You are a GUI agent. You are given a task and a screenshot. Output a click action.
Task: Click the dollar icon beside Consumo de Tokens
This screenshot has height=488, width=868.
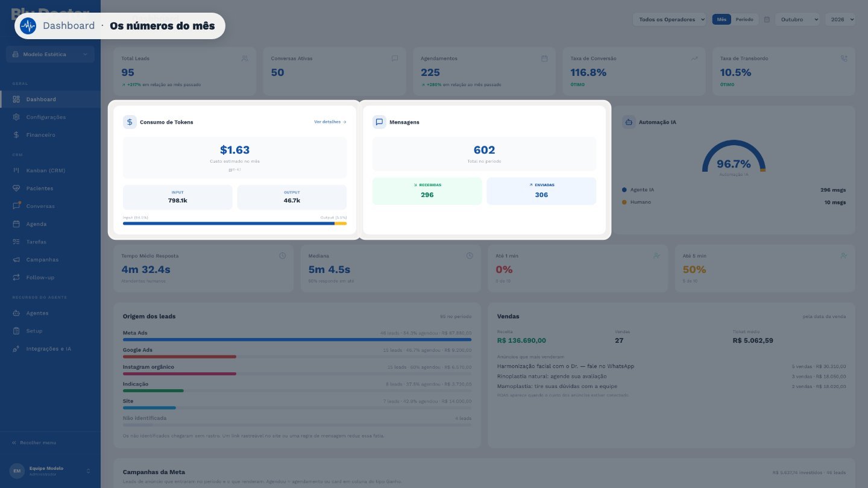click(x=130, y=122)
